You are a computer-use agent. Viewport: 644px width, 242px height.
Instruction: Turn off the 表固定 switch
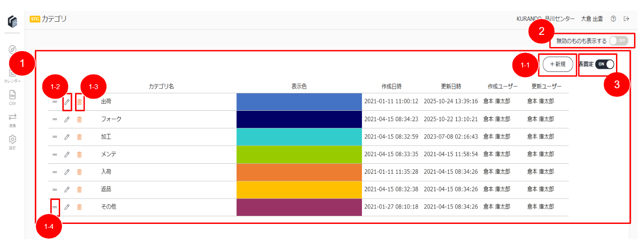point(605,64)
